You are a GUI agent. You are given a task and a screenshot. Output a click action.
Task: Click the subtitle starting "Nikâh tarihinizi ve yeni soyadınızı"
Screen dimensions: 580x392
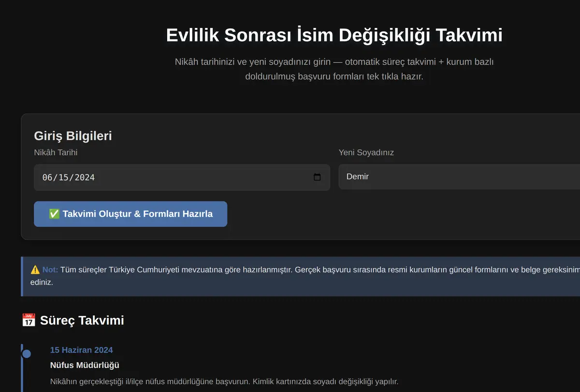pyautogui.click(x=334, y=69)
